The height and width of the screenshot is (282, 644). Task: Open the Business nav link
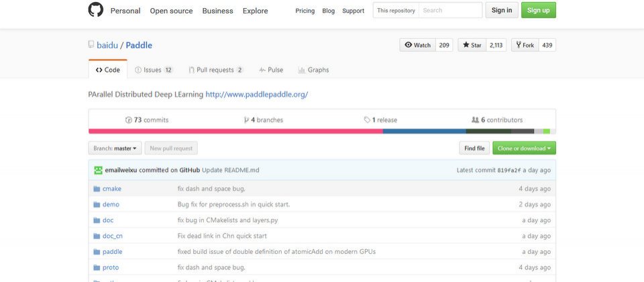pyautogui.click(x=217, y=11)
